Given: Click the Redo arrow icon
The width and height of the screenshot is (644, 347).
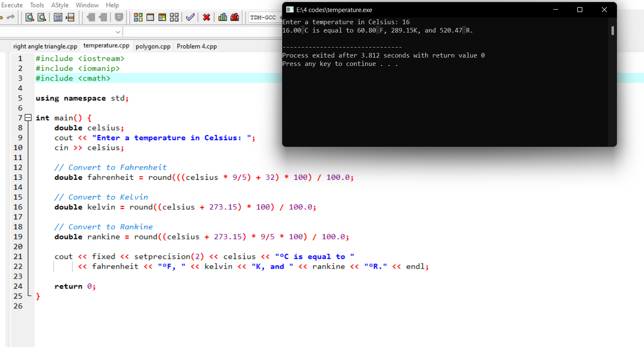Looking at the screenshot, I should [11, 17].
